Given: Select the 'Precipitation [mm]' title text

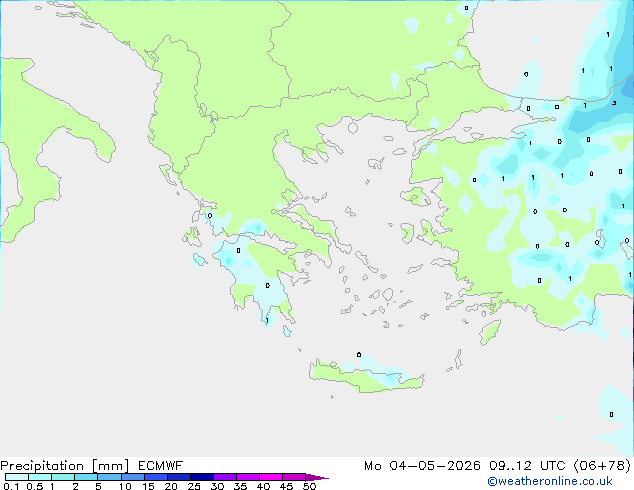Looking at the screenshot, I should point(65,466).
